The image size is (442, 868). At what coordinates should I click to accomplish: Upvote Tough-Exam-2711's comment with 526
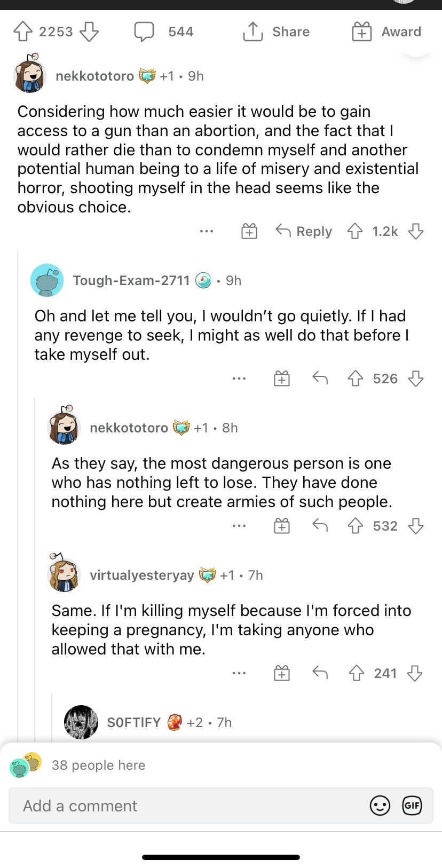(x=356, y=378)
